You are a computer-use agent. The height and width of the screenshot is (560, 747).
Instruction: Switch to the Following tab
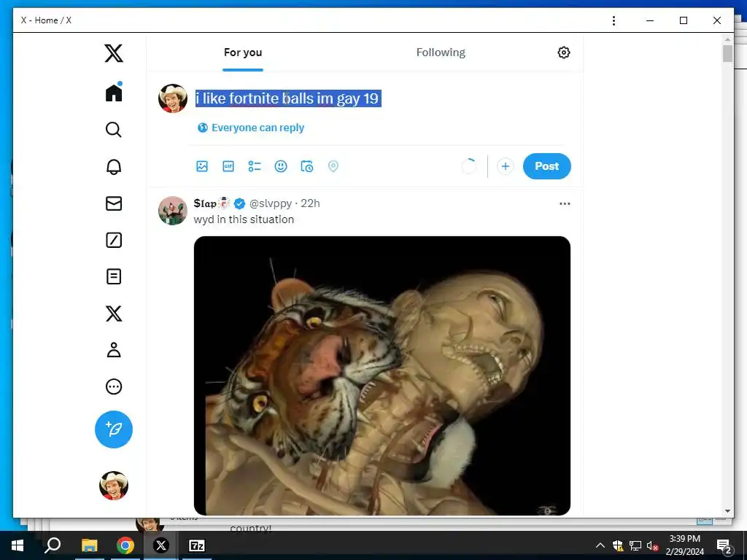pyautogui.click(x=441, y=52)
